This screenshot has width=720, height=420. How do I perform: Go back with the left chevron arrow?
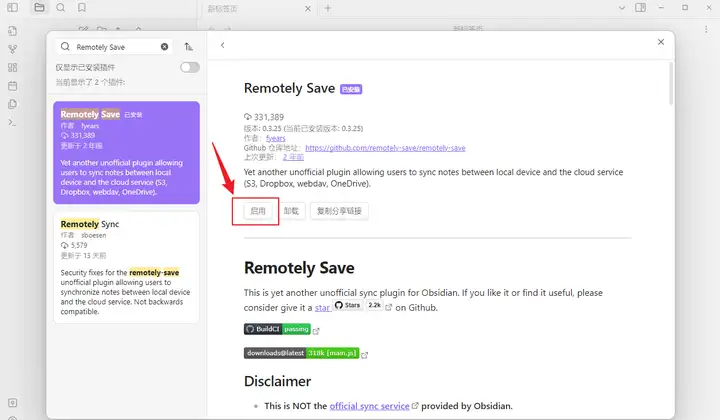(223, 45)
